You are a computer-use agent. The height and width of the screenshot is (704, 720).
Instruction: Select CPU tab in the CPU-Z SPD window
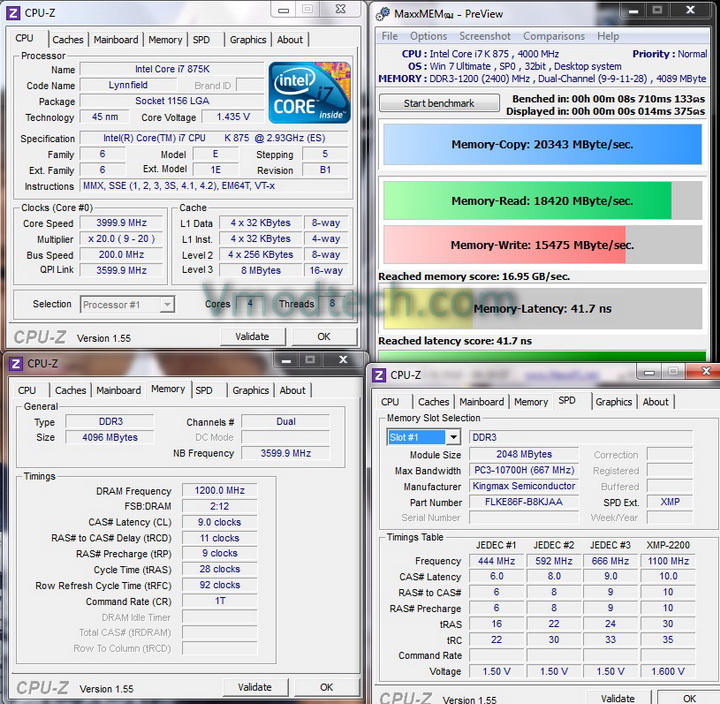pos(390,402)
